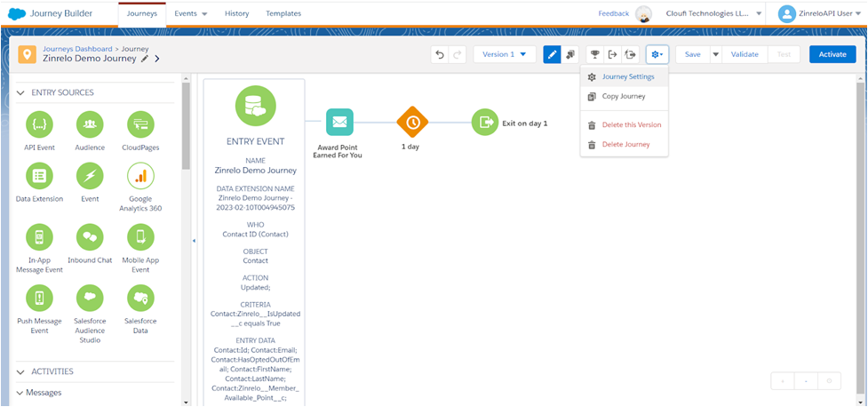
Task: Switch to the Templates tab
Action: [x=283, y=14]
